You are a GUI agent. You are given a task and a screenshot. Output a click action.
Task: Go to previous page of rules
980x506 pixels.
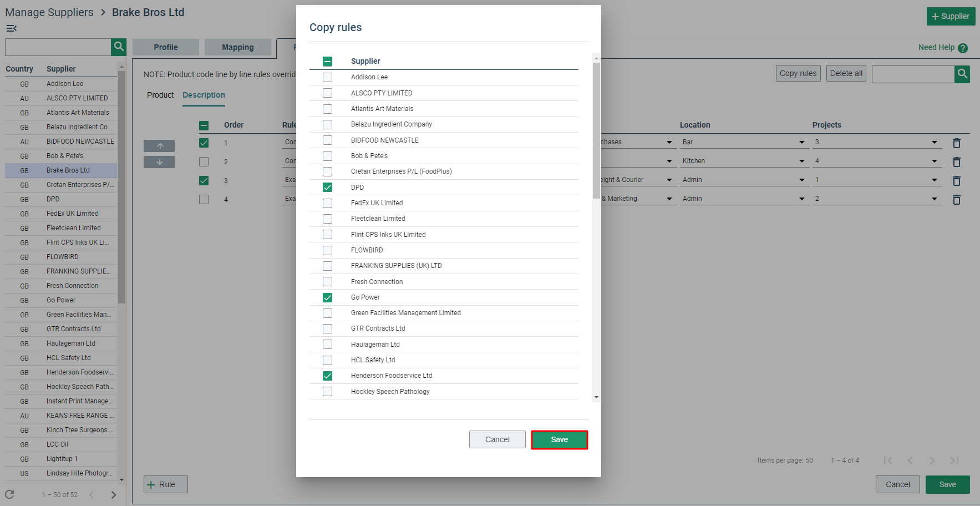tap(910, 461)
